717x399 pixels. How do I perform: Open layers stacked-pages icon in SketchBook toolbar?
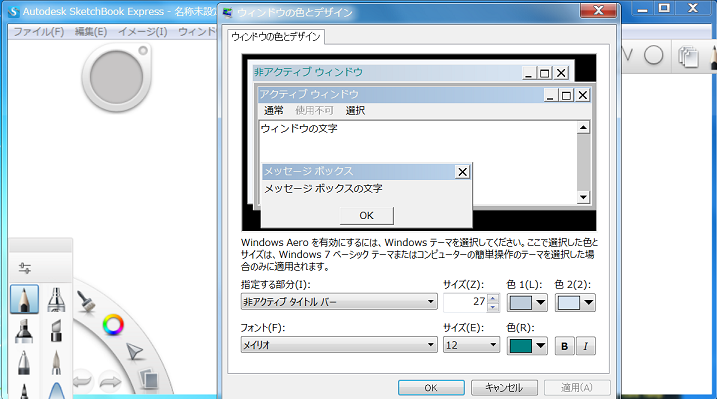tap(688, 57)
